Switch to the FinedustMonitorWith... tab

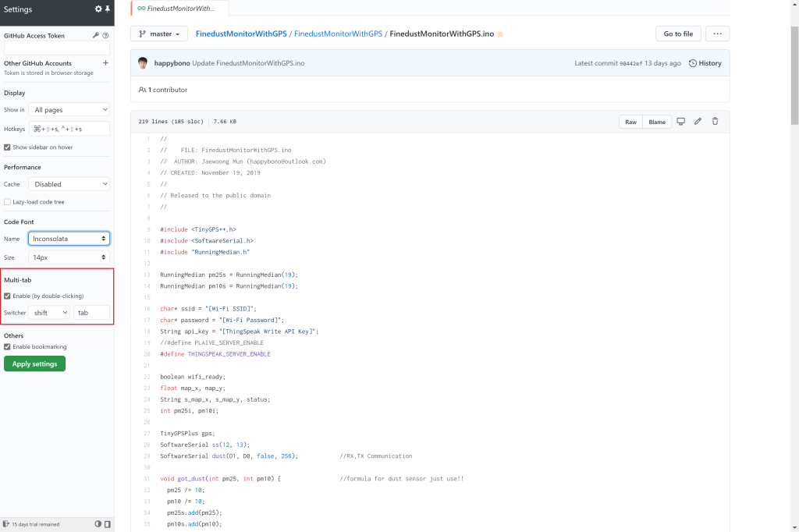179,8
